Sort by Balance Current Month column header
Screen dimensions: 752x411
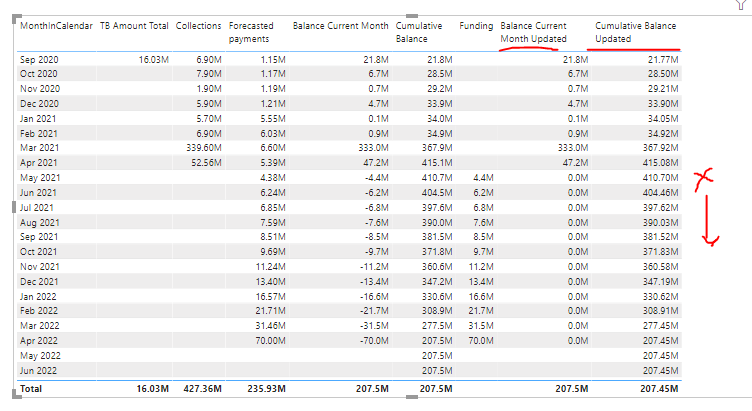pyautogui.click(x=341, y=26)
